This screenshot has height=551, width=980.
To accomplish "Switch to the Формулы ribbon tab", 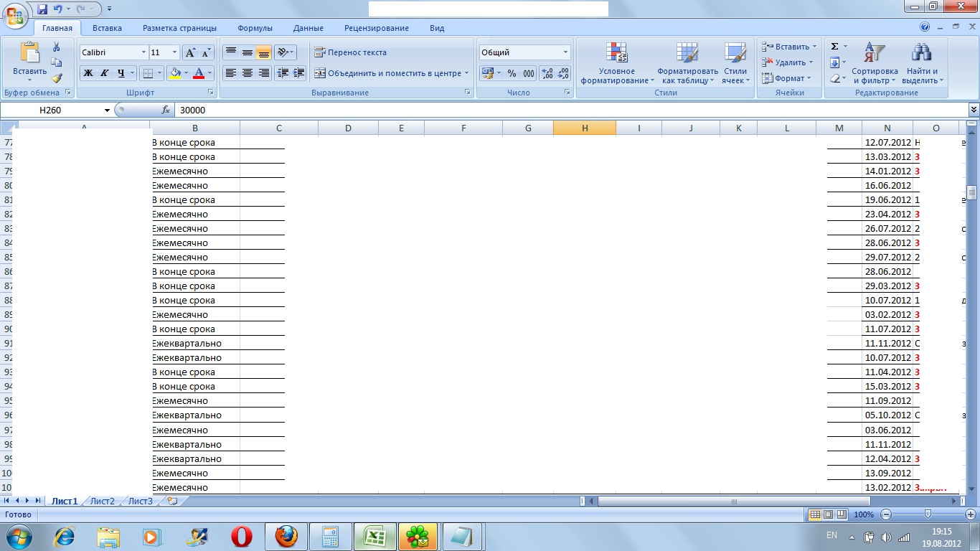I will pos(255,28).
